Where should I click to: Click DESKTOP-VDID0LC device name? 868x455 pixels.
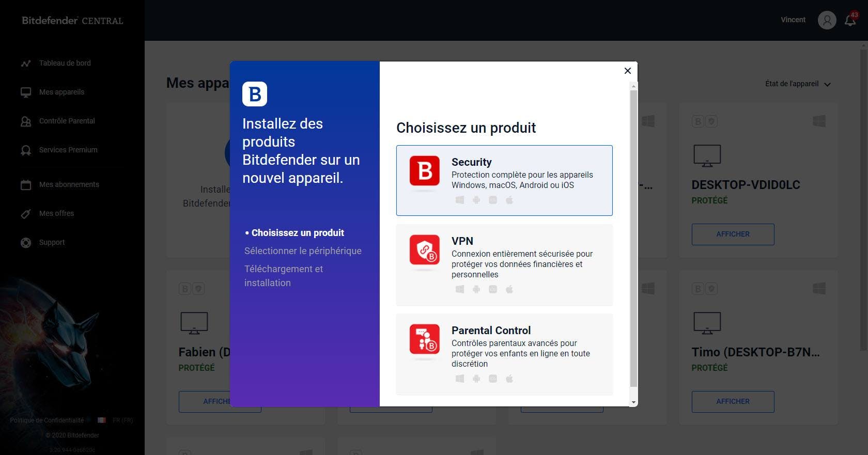(746, 185)
